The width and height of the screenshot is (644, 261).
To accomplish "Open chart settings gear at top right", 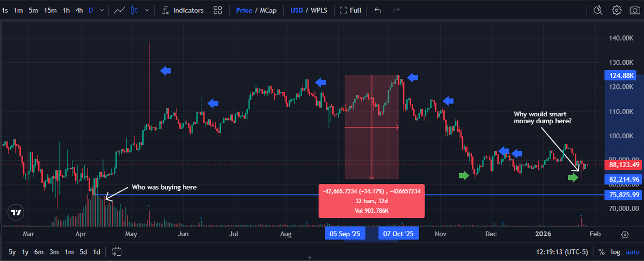I will click(617, 10).
